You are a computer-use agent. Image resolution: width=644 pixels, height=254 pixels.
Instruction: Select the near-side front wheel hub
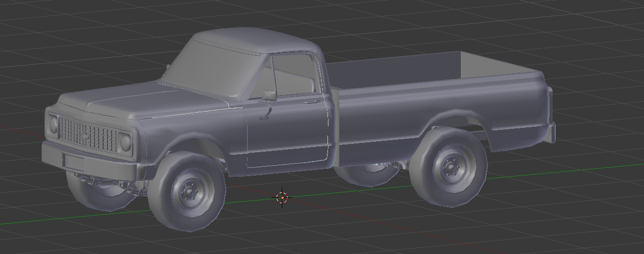(189, 192)
